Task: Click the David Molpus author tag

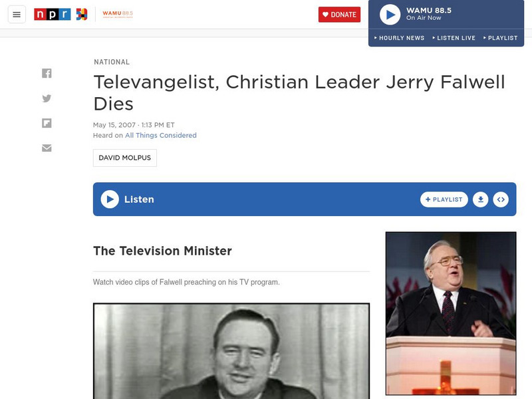Action: [125, 158]
